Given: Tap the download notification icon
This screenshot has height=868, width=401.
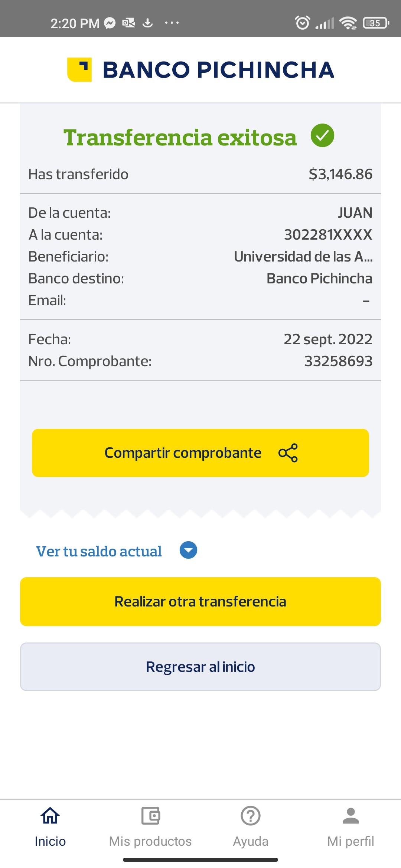Looking at the screenshot, I should (148, 23).
